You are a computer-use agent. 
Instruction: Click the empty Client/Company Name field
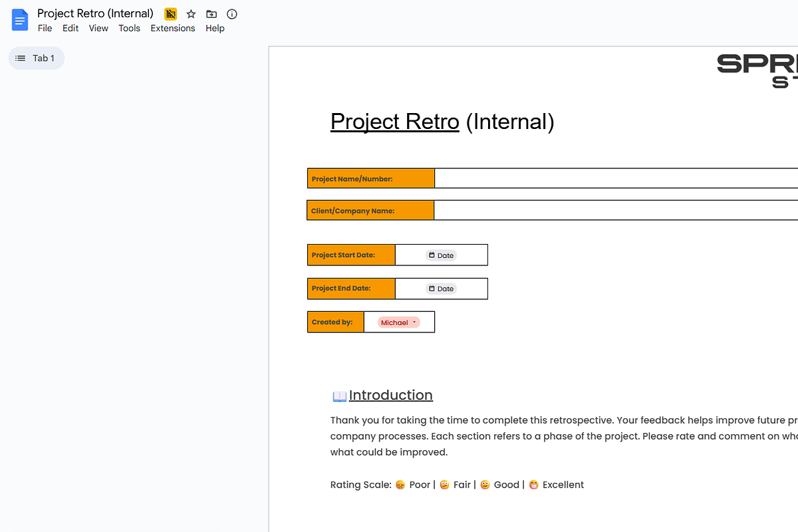616,210
